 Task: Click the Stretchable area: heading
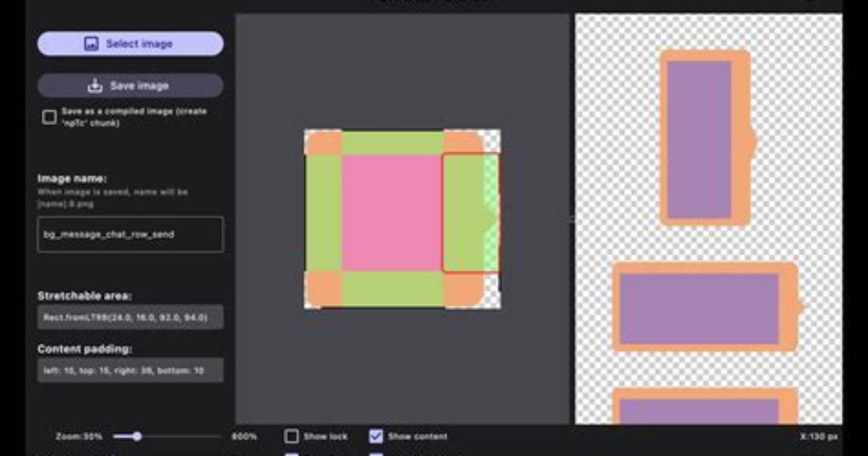coord(85,296)
